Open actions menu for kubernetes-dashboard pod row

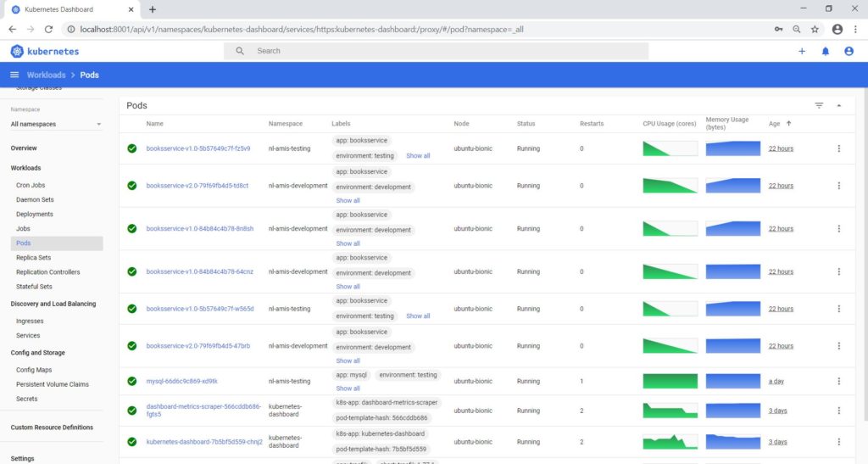[838, 442]
